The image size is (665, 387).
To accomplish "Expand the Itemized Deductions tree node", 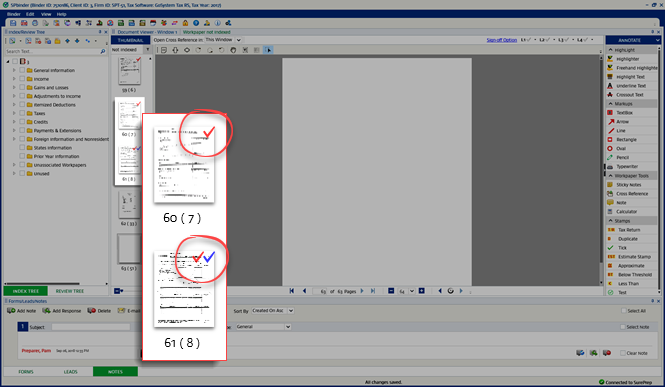I will (x=14, y=105).
